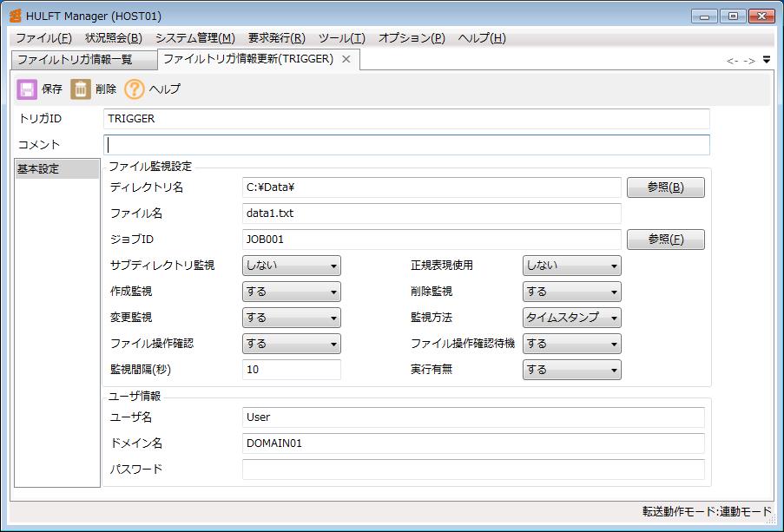Expand the ファイル操作確認 dropdown
The image size is (784, 532).
292,344
